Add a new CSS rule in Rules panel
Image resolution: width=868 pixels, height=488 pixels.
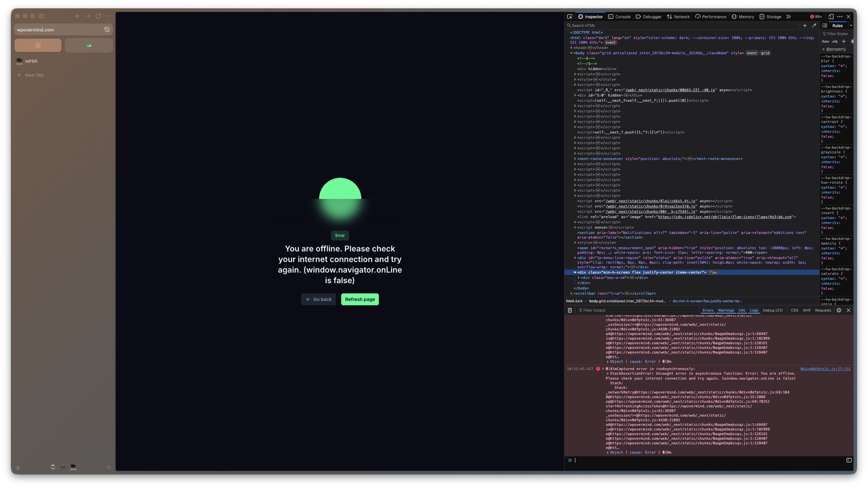[844, 42]
